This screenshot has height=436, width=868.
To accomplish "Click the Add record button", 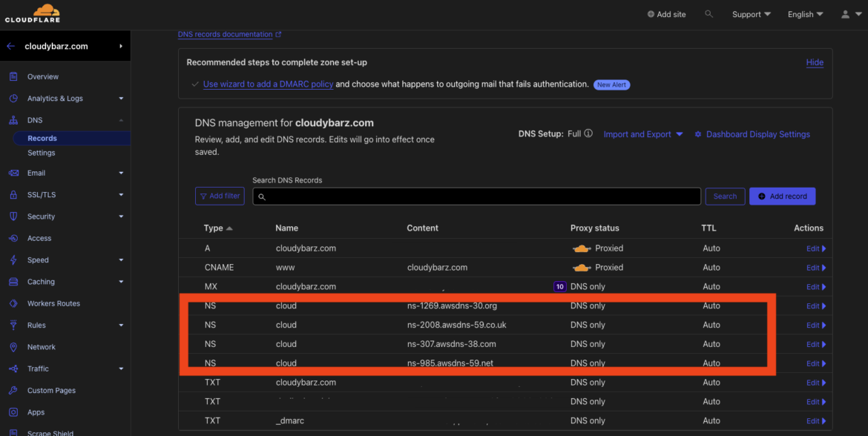I will 782,196.
